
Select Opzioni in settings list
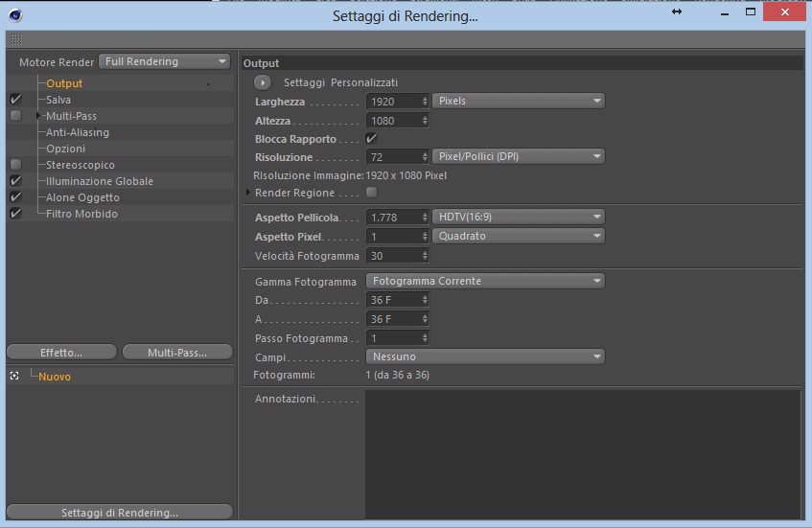coord(66,149)
